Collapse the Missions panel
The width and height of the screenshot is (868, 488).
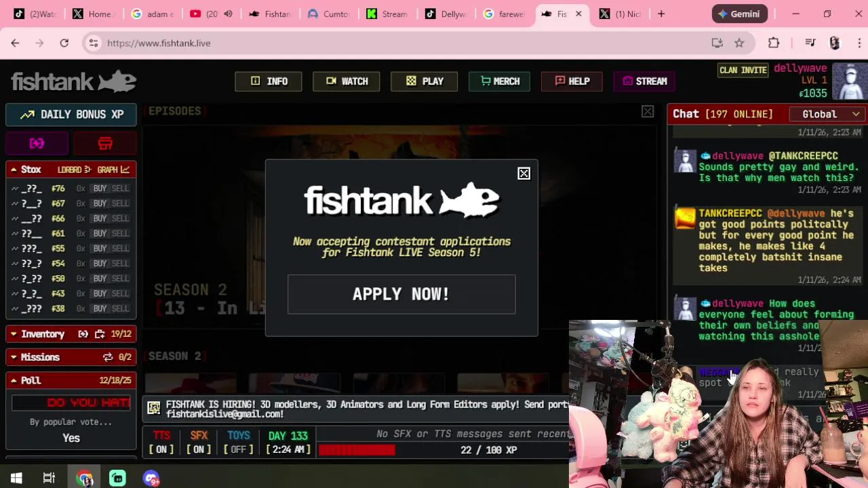coord(14,357)
